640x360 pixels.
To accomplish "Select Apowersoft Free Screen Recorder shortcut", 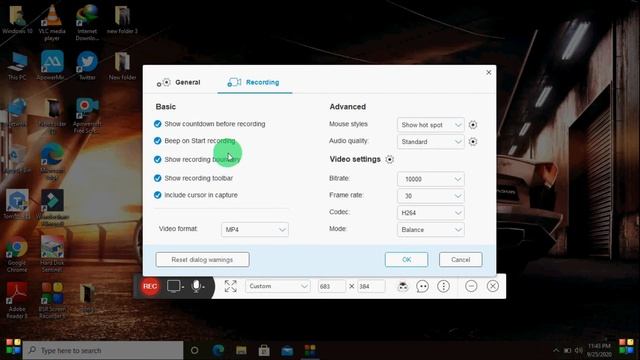I will coord(87,116).
